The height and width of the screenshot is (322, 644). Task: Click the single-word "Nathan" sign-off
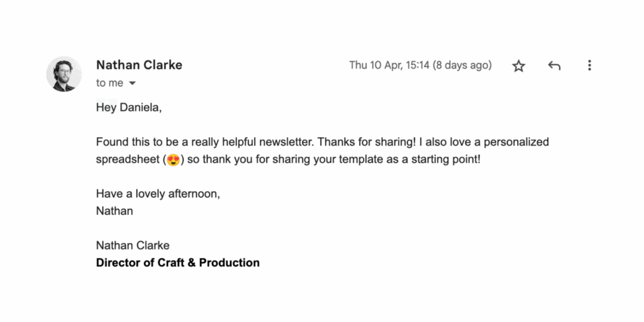click(114, 211)
